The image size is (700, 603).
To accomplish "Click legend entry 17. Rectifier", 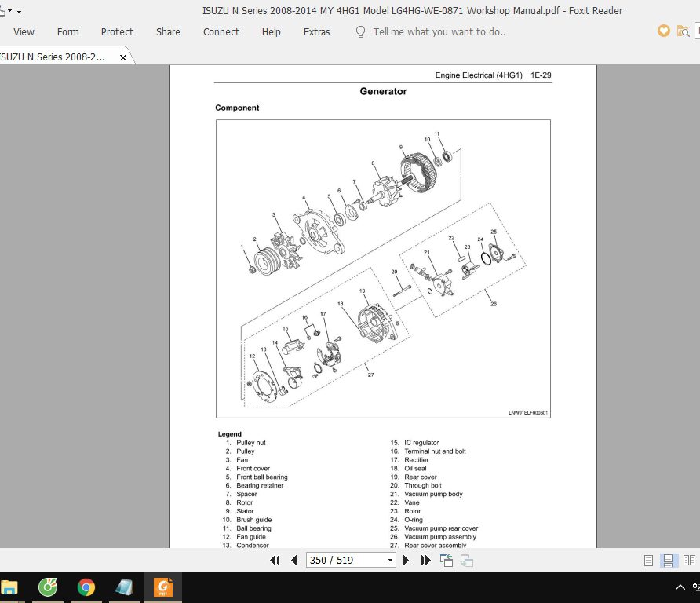I will click(409, 459).
